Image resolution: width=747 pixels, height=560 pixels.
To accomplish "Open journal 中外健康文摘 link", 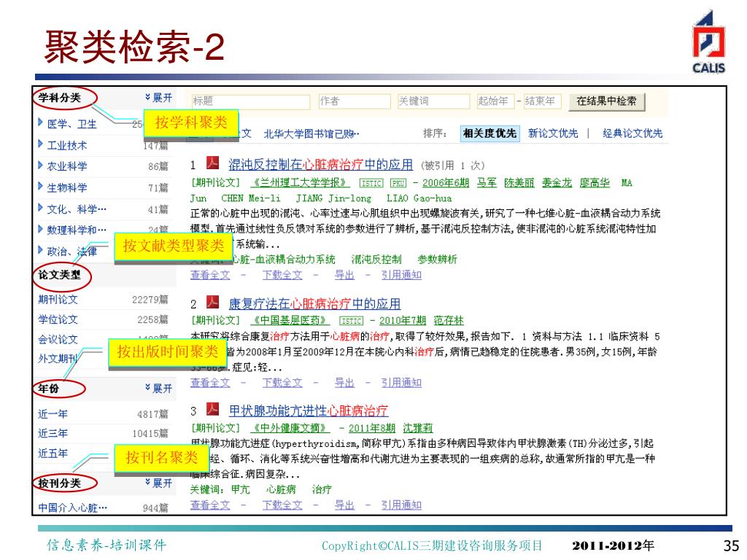I will pos(290,428).
